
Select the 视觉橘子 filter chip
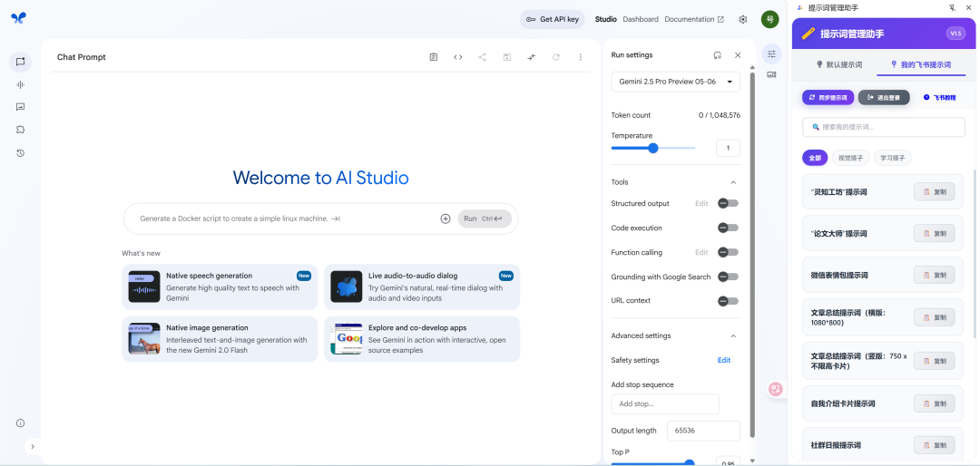(x=850, y=158)
